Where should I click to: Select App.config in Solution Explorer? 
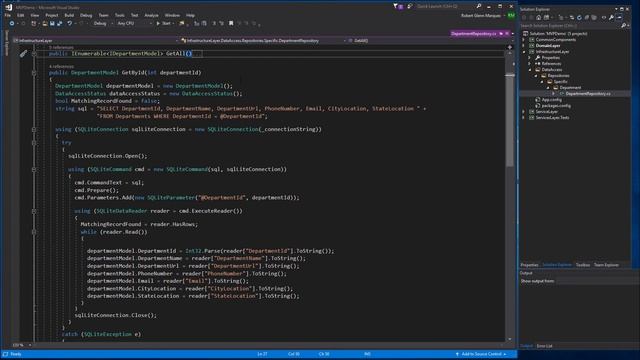click(x=551, y=100)
